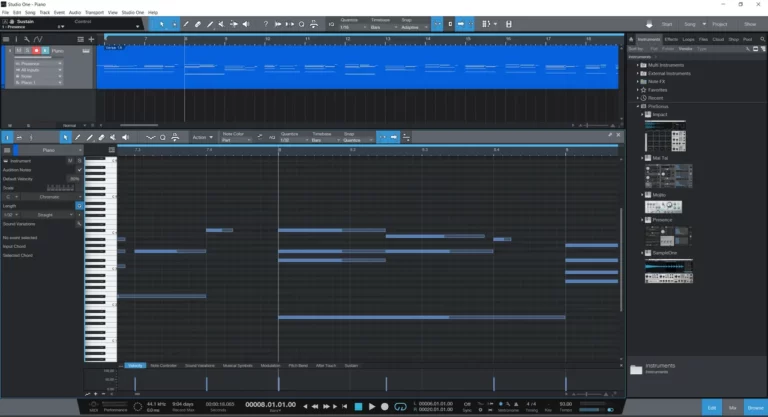Switch to Loops browser tab
The height and width of the screenshot is (417, 768).
688,39
